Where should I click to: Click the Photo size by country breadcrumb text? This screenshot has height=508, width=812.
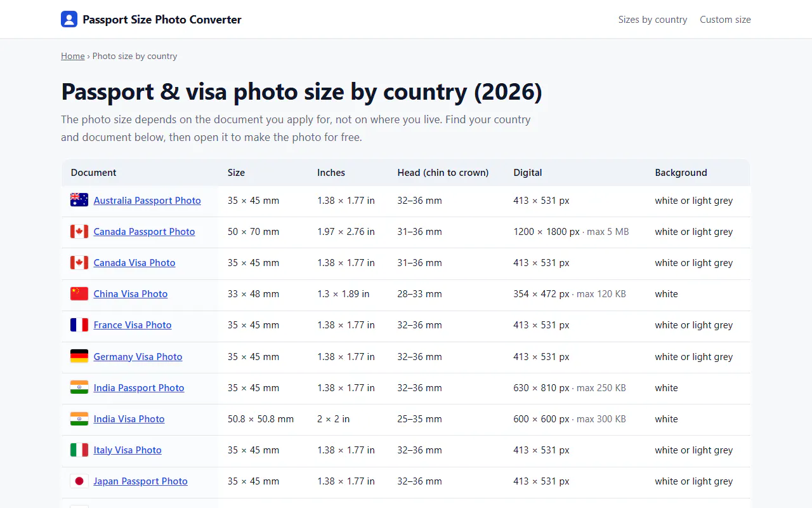134,56
